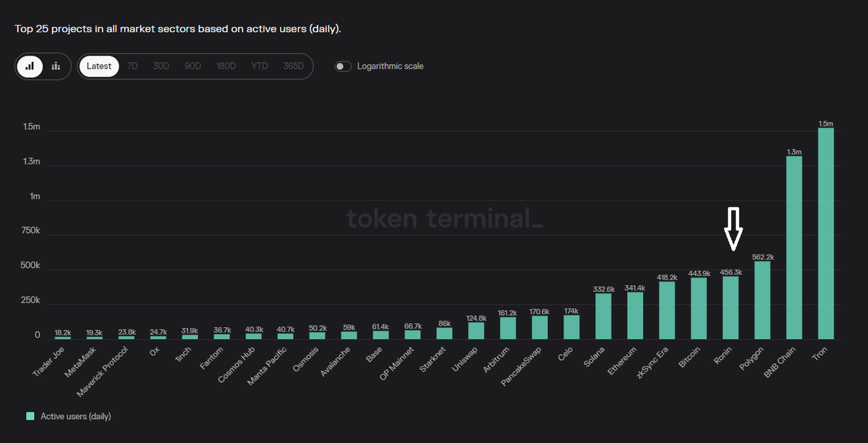This screenshot has width=868, height=443.
Task: Click the 1.5m value label above Tron
Action: click(x=826, y=124)
